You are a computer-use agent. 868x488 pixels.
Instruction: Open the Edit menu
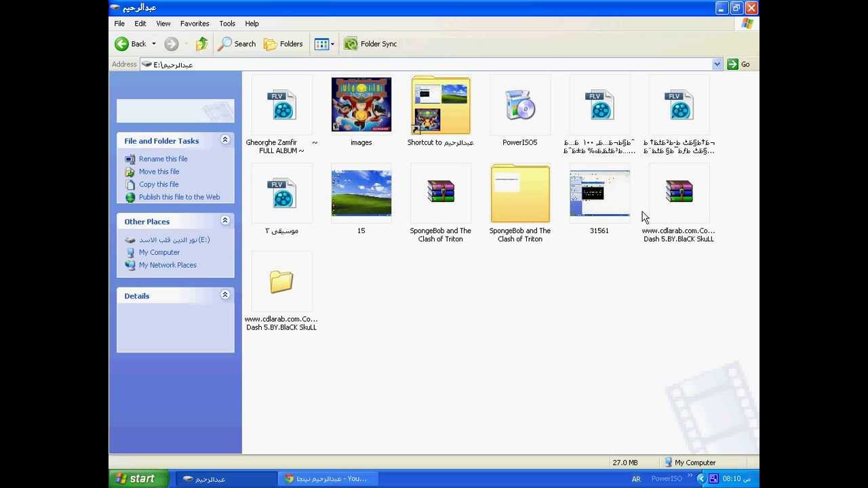[140, 24]
